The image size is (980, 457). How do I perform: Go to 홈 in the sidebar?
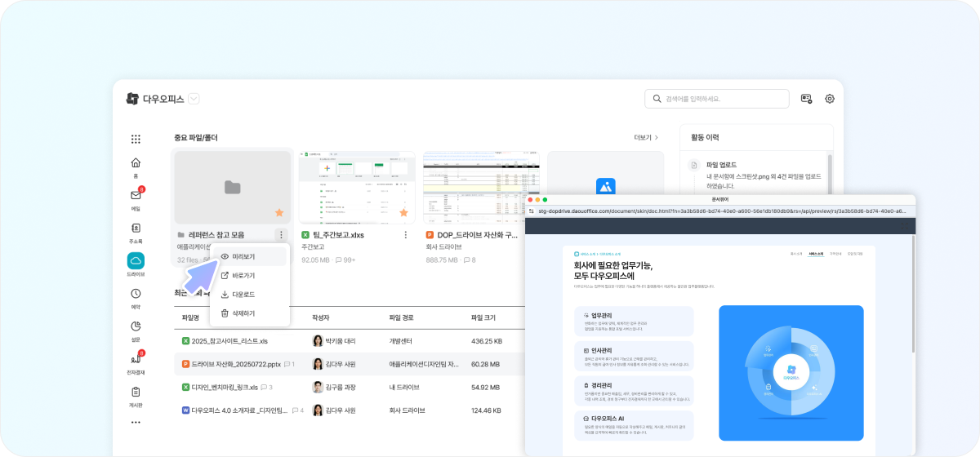136,166
